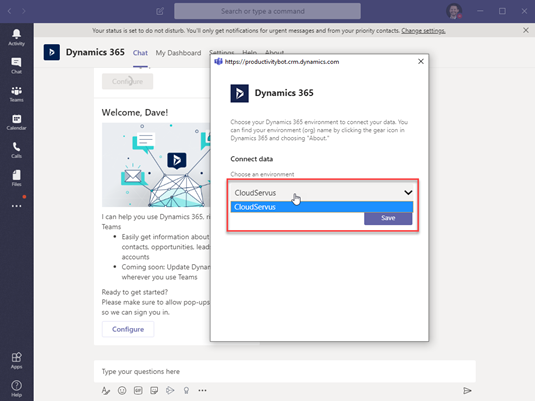
Task: Click the greyed Configure button at top
Action: click(x=127, y=82)
